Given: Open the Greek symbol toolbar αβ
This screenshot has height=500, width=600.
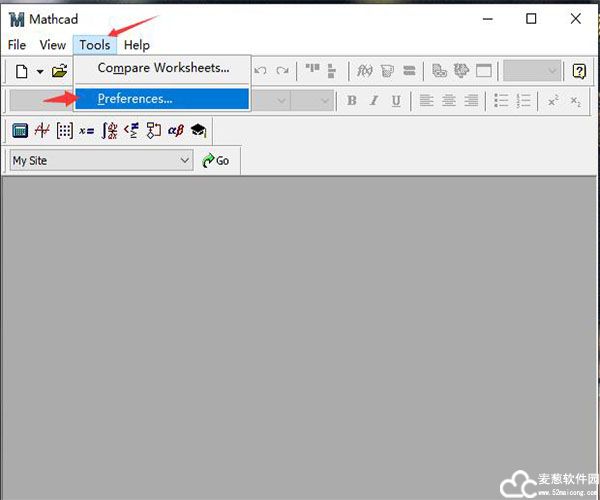Looking at the screenshot, I should (x=176, y=131).
